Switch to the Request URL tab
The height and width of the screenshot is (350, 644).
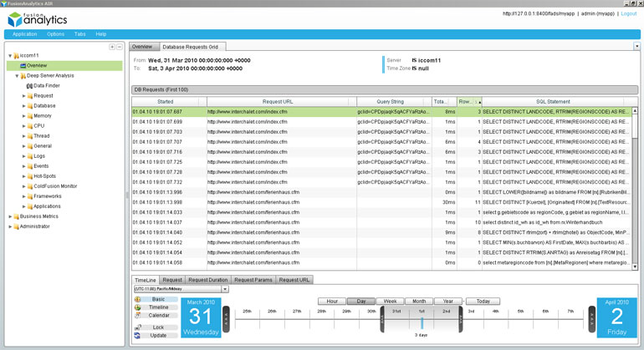[294, 280]
